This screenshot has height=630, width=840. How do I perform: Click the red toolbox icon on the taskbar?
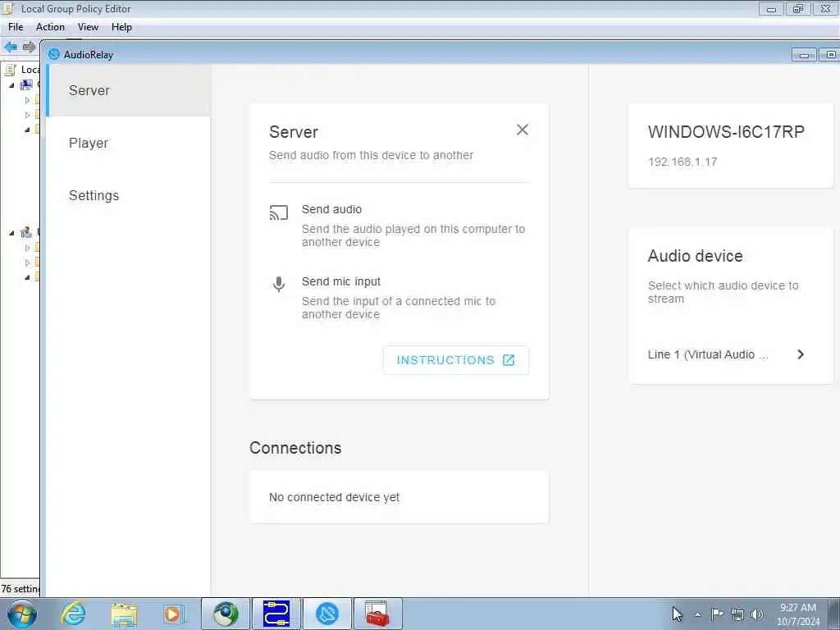(377, 614)
